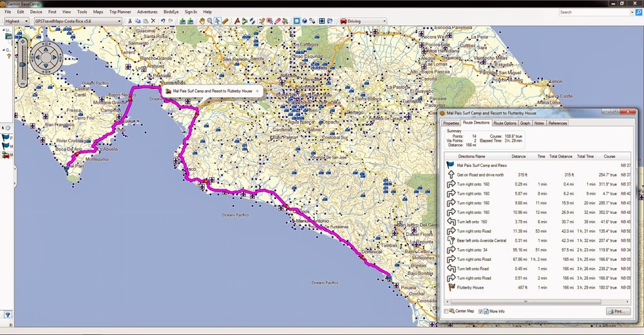Pan map down with compass arrow
The height and width of the screenshot is (335, 644).
point(46,66)
